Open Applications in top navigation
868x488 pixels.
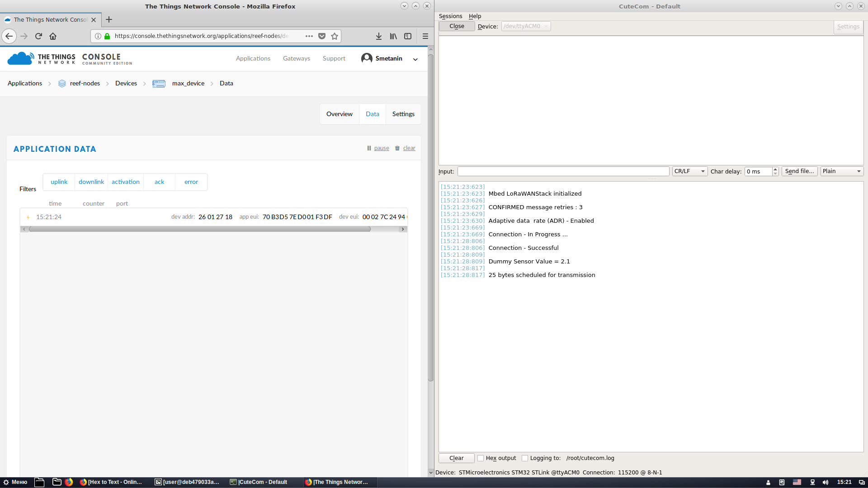coord(253,59)
